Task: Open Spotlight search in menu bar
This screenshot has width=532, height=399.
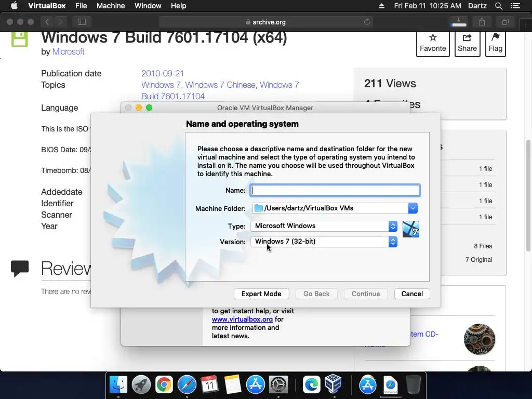Action: 498,6
